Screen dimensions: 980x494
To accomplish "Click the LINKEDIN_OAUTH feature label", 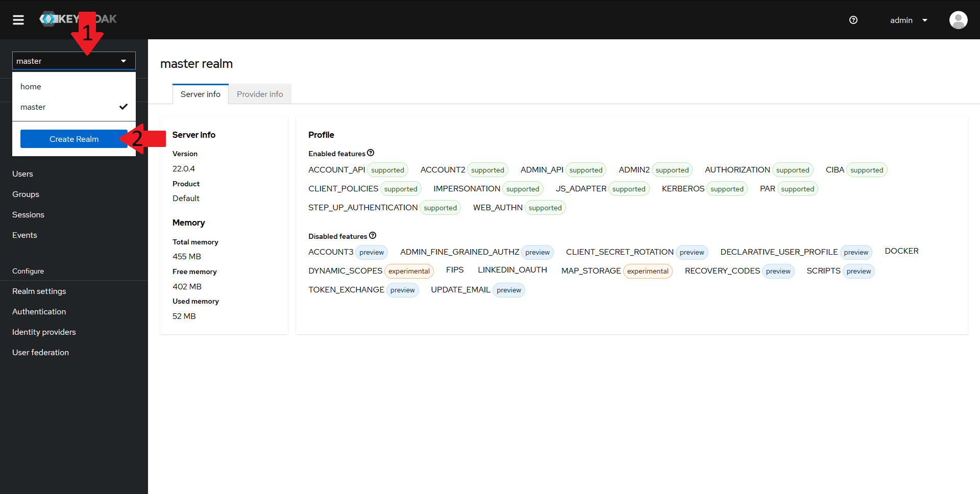I will [512, 270].
